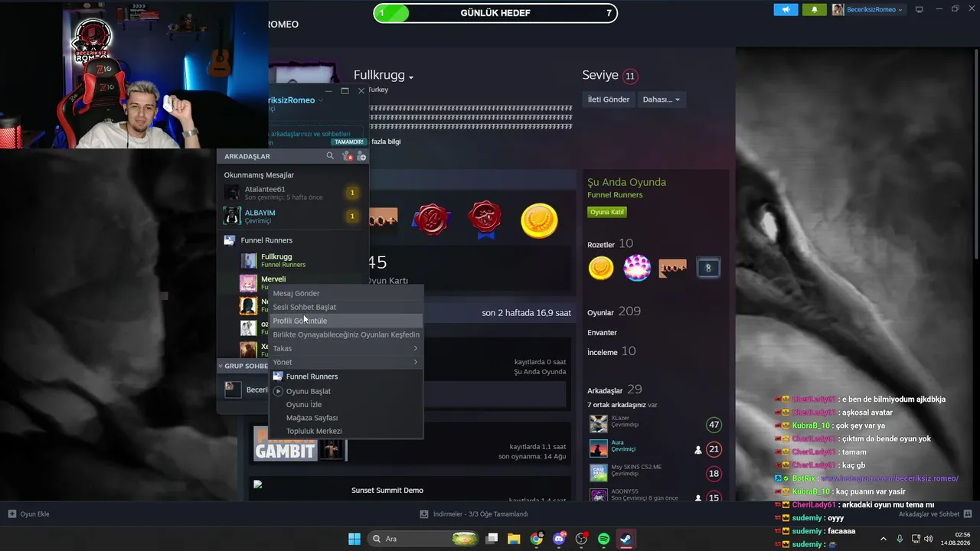980x551 pixels.
Task: Choose Birlikte Oynayabileceğiniz Oyunları Keşfedin
Action: (346, 334)
